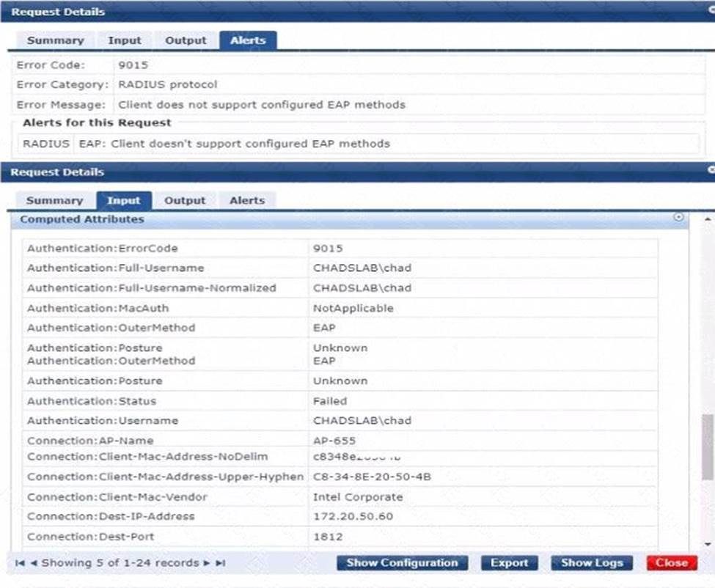715x588 pixels.
Task: Switch to the Output tab in the upper panel
Action: pyautogui.click(x=186, y=40)
